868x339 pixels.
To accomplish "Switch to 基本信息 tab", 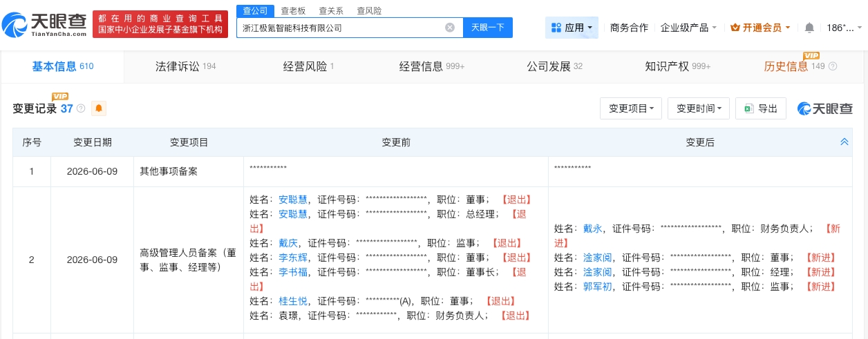I will coord(62,66).
